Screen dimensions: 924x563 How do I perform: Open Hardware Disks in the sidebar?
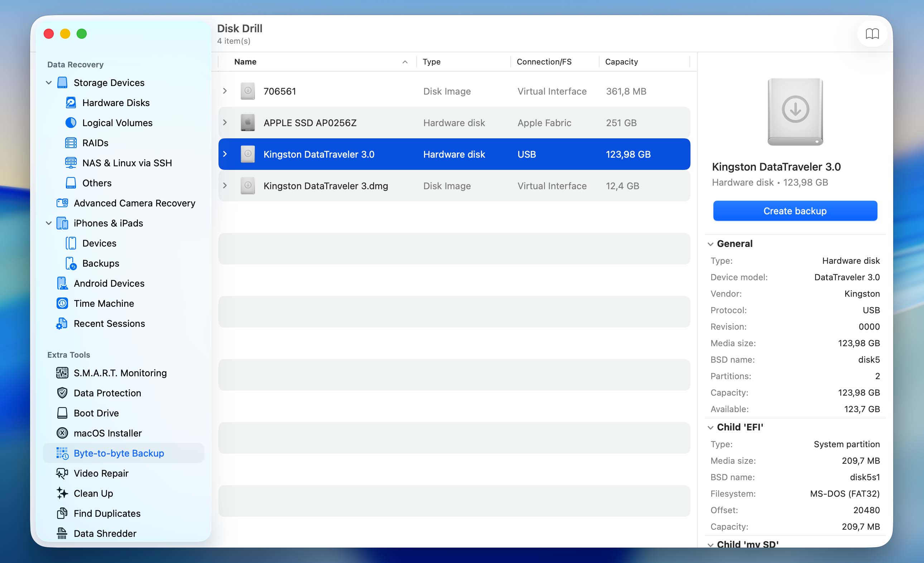[116, 102]
